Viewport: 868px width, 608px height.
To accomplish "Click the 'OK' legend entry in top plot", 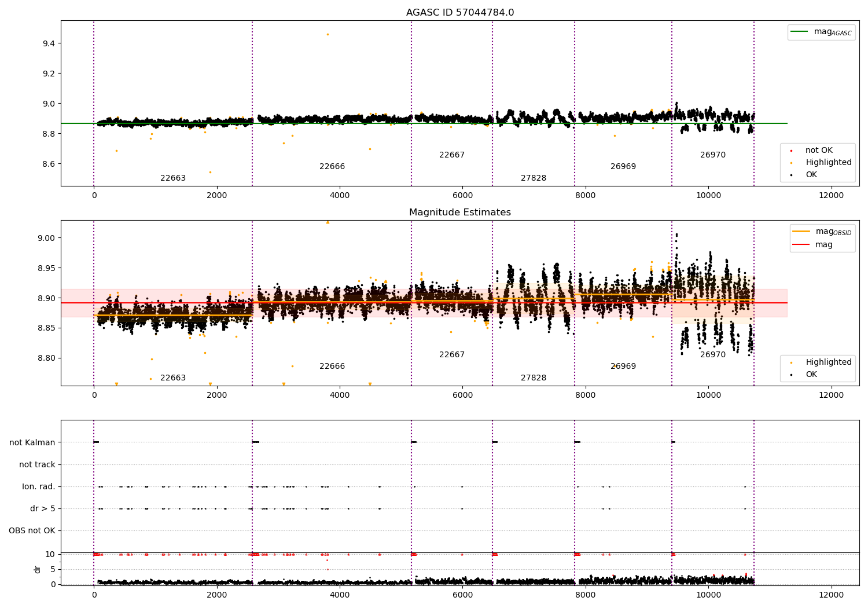I will click(804, 174).
